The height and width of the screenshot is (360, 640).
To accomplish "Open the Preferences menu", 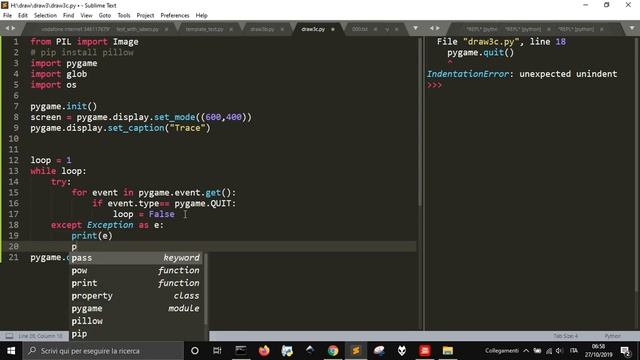I will point(175,15).
